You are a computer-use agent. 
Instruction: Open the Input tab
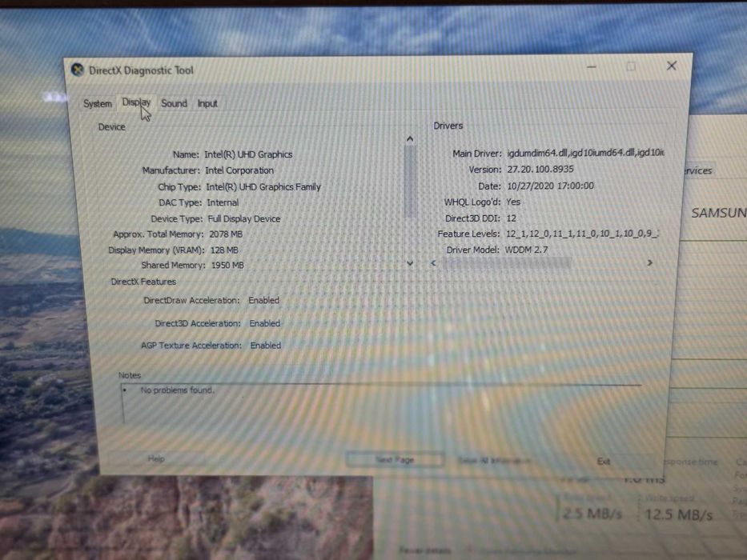pyautogui.click(x=207, y=103)
